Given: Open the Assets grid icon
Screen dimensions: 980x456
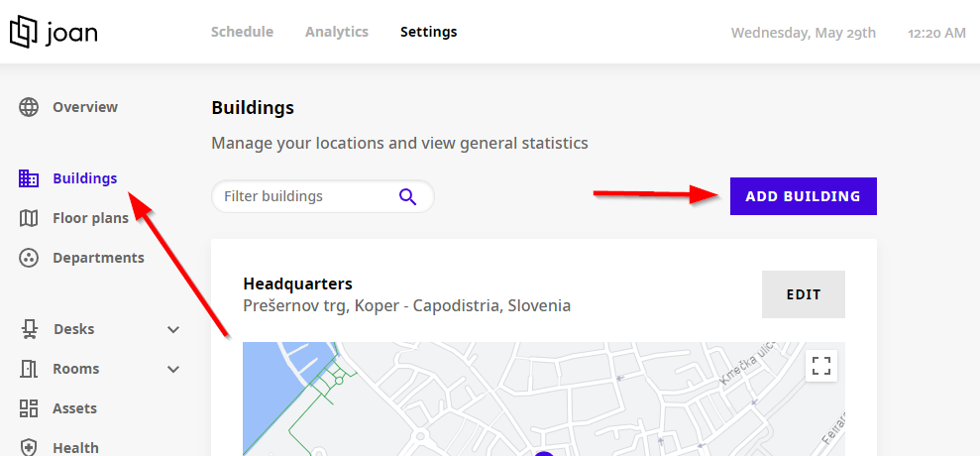Looking at the screenshot, I should (29, 408).
